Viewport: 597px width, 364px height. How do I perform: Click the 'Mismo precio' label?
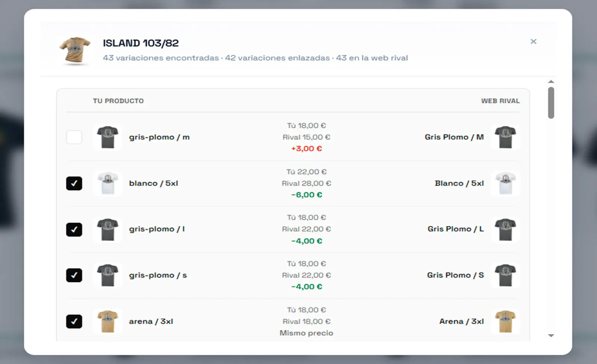point(306,333)
